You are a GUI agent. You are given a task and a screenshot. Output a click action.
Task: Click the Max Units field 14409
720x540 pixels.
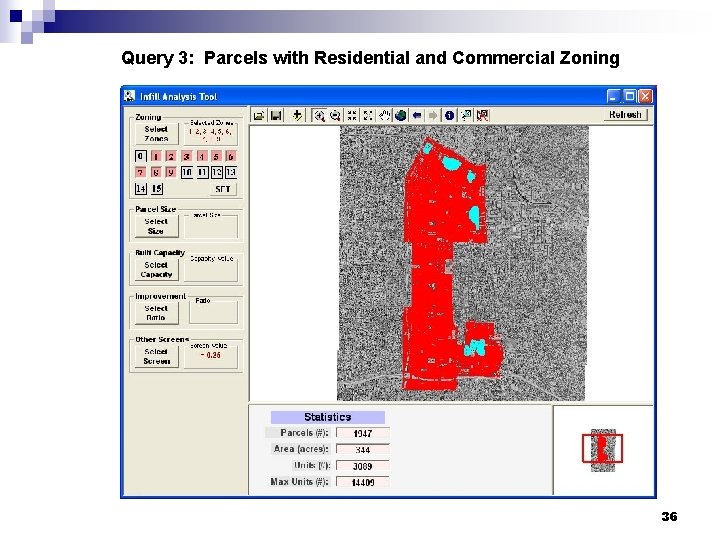tap(363, 482)
